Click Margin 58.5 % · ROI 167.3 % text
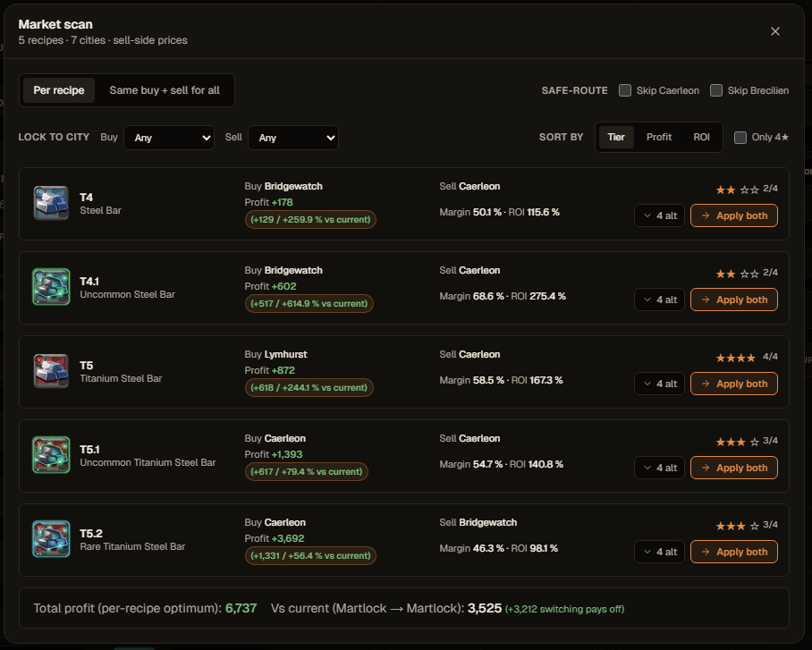This screenshot has height=650, width=812. pos(501,380)
